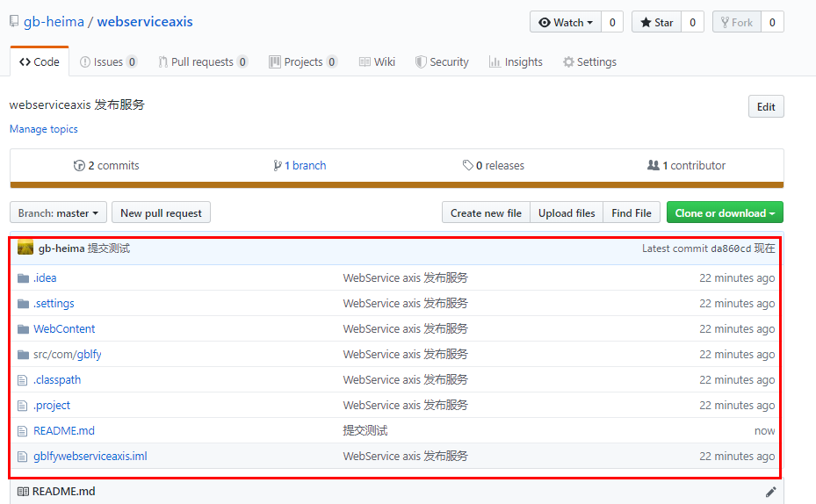This screenshot has width=816, height=504.
Task: Open the commit message in the .project row
Action: (x=406, y=406)
